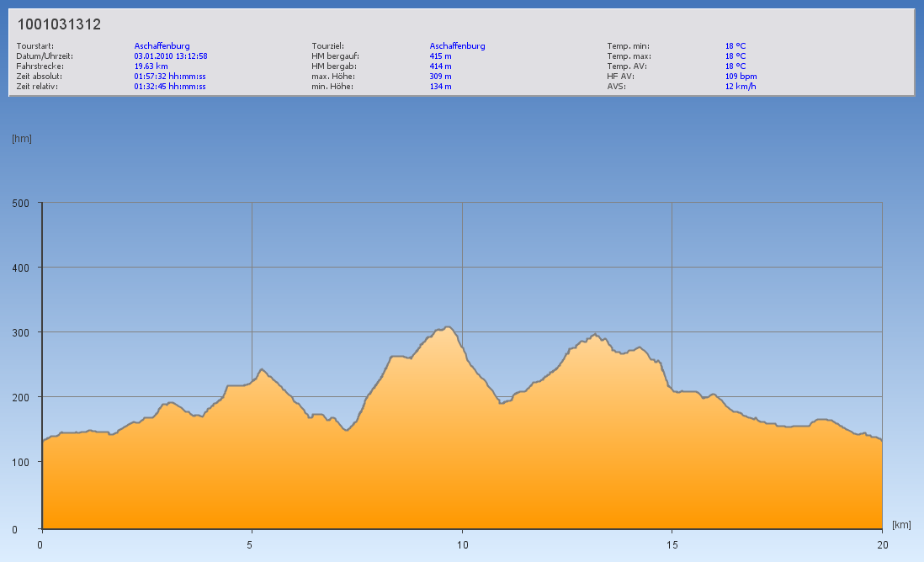
Task: Click the Fahrstrecke value 19.63 km
Action: point(151,66)
